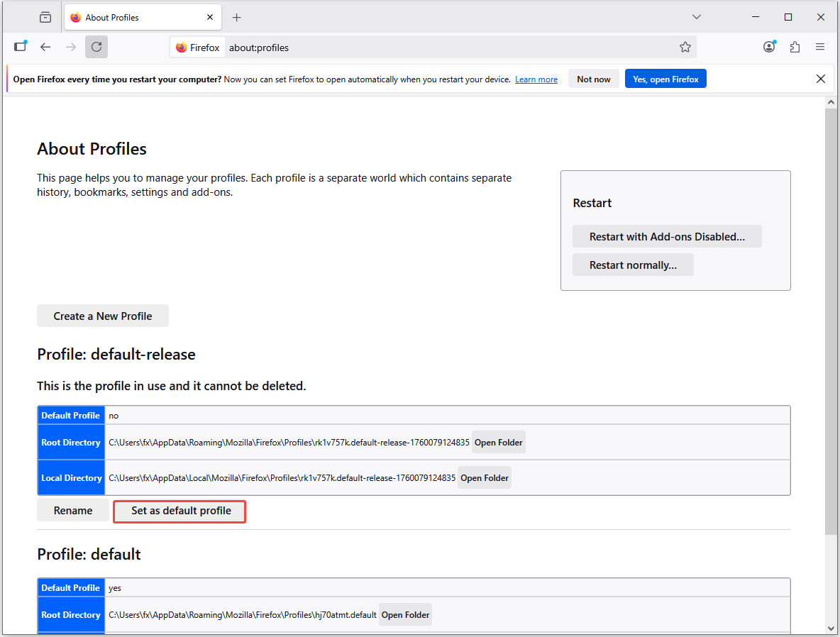Go back using the back arrow
The height and width of the screenshot is (637, 840).
coord(45,47)
